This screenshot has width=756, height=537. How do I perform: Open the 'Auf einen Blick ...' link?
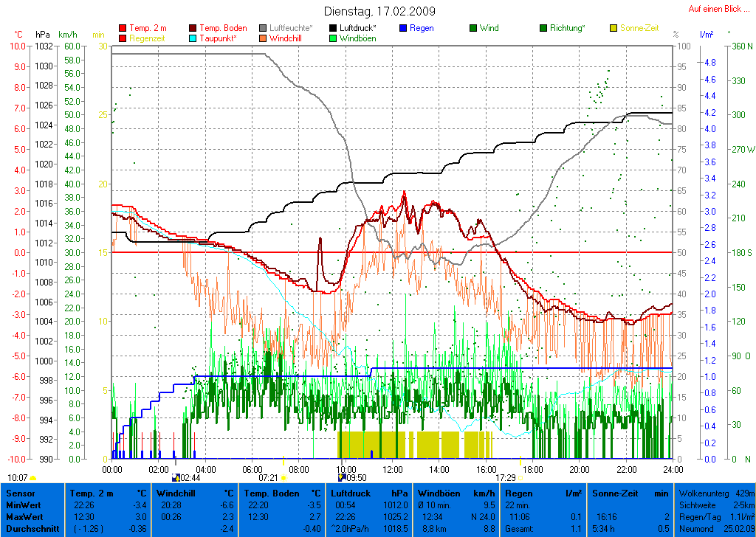pos(715,9)
